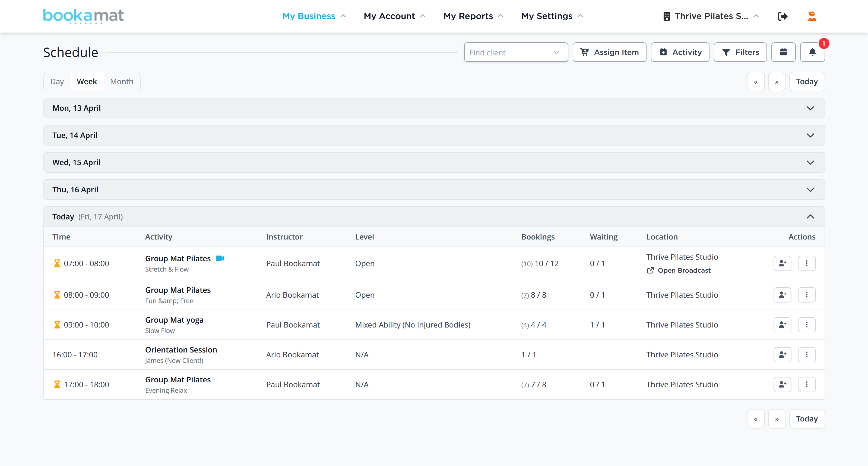868x466 pixels.
Task: Go to previous week using bottom « button
Action: click(756, 419)
